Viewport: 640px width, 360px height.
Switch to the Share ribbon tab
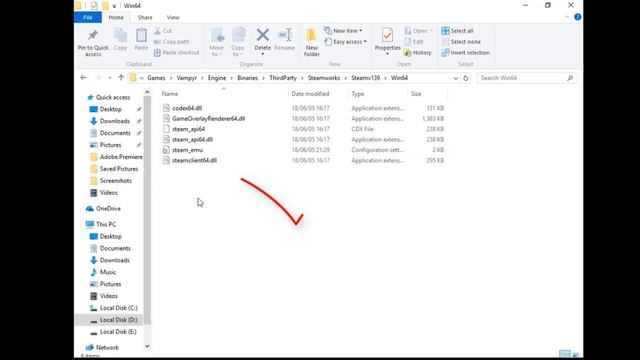[x=145, y=18]
